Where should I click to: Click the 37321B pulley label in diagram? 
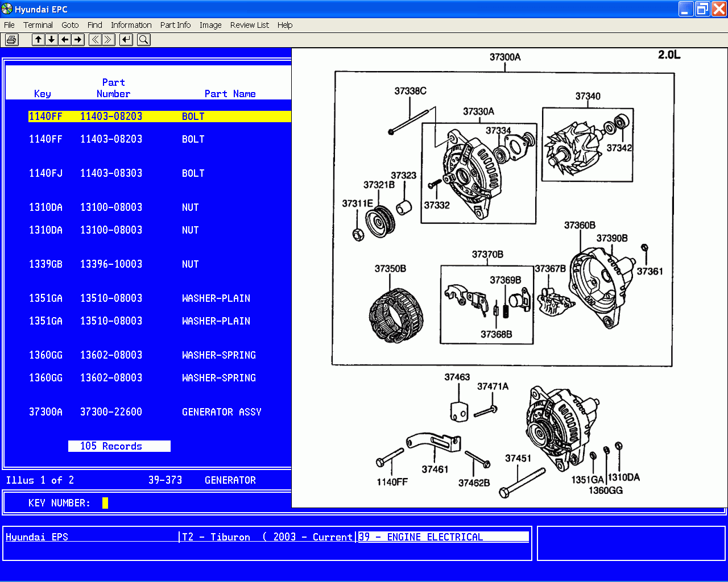379,185
